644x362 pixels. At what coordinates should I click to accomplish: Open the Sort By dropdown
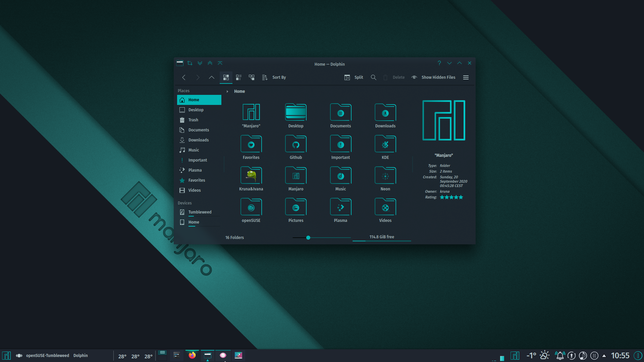(x=274, y=77)
